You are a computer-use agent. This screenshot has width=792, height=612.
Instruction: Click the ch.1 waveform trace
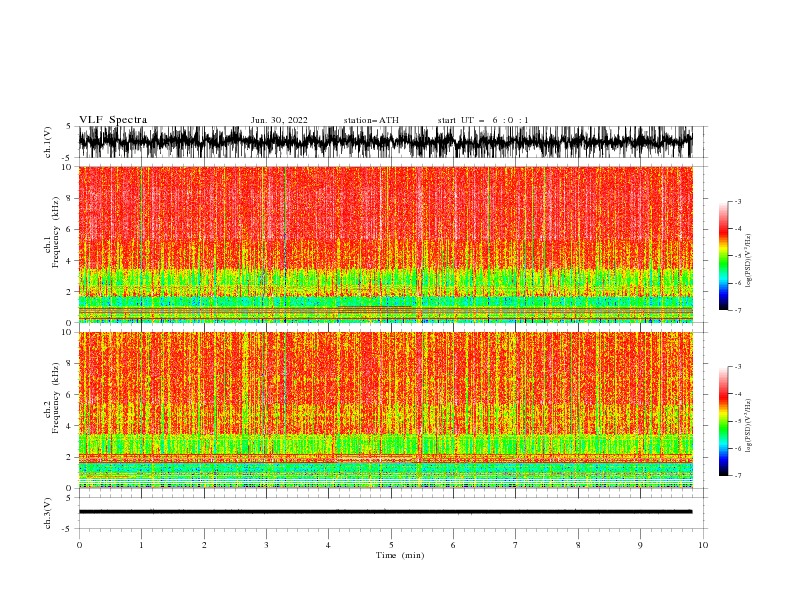pyautogui.click(x=385, y=142)
